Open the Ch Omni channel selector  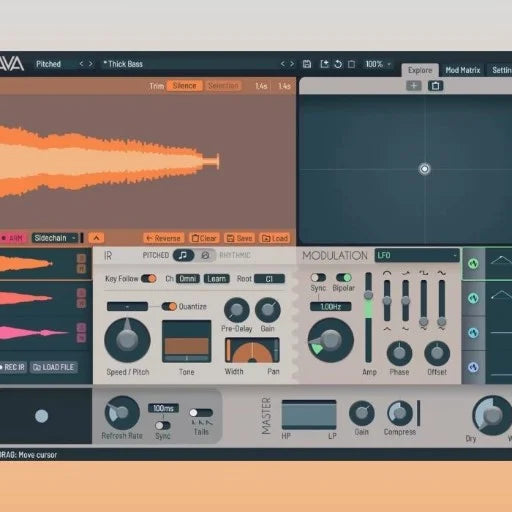click(x=187, y=279)
